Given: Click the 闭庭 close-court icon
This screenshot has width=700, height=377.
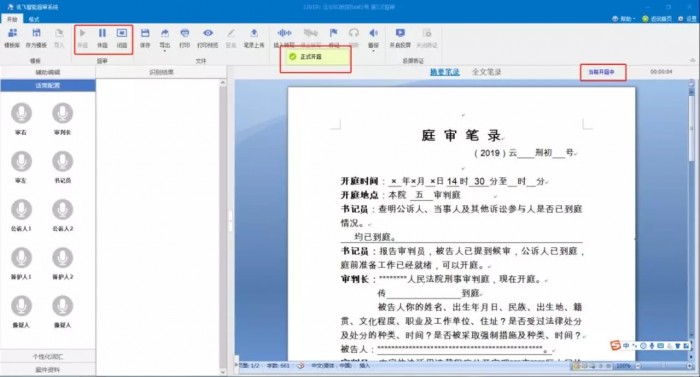Looking at the screenshot, I should [x=122, y=38].
